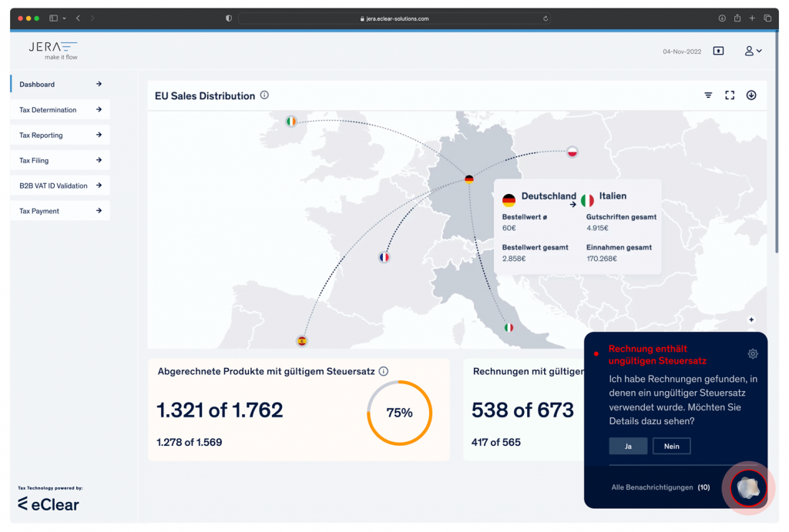Click the browser address bar
This screenshot has width=789, height=532.
tap(394, 18)
